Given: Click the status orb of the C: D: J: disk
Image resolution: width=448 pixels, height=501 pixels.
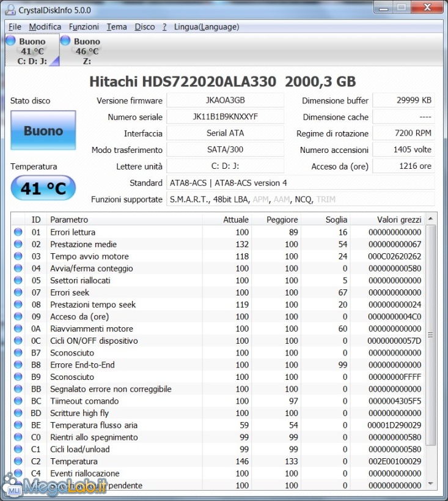Looking at the screenshot, I should coord(10,40).
